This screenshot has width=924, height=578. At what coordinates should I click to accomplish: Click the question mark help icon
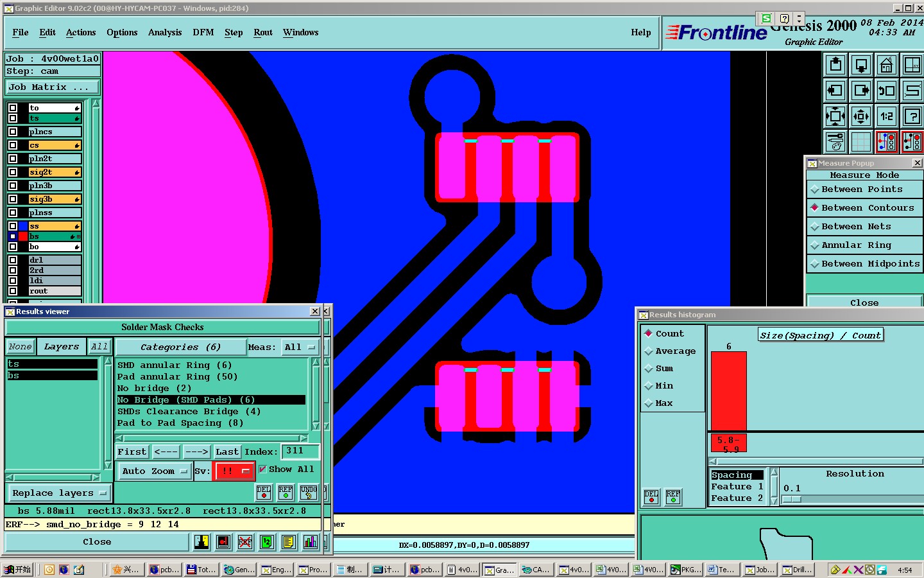pos(912,116)
